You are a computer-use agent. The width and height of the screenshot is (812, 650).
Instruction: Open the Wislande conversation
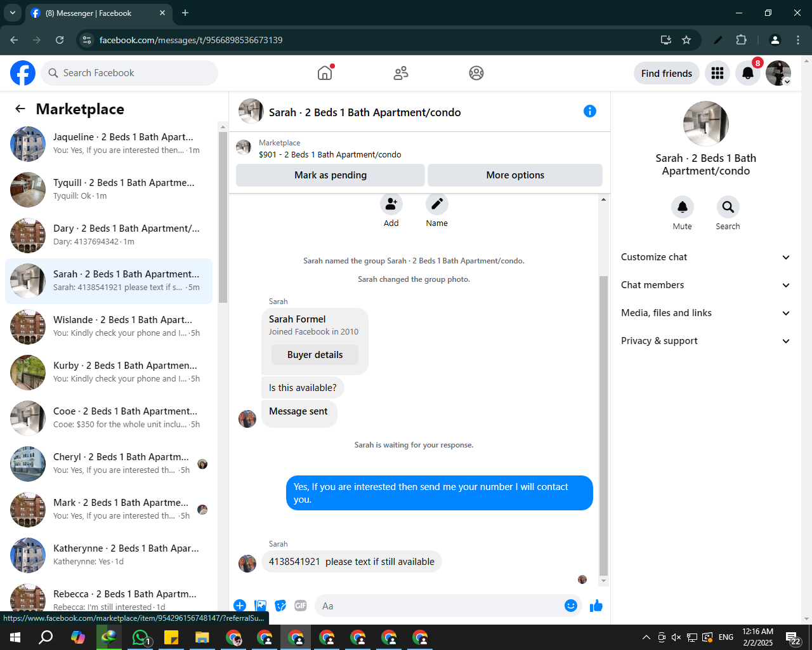pyautogui.click(x=108, y=326)
